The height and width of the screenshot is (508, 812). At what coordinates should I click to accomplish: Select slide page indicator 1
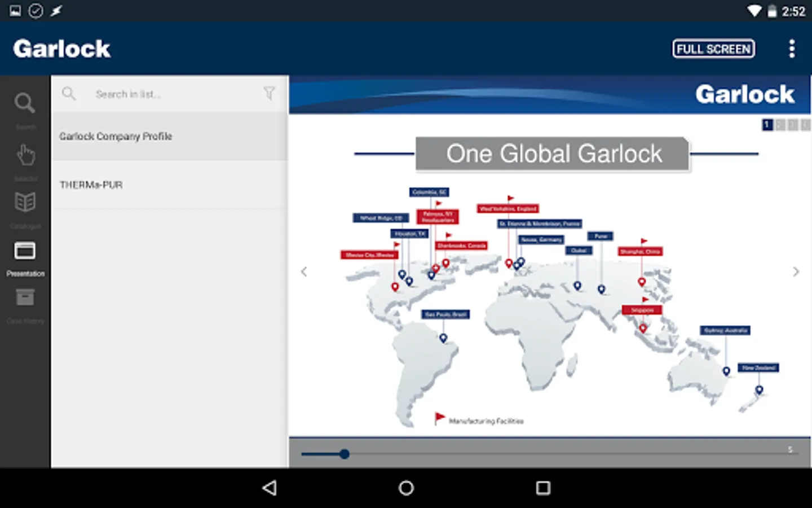coord(767,125)
